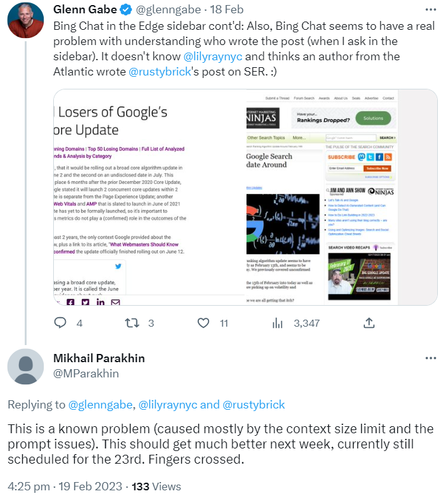The image size is (448, 503).
Task: Open Glenn Gabe's profile via his name
Action: coord(86,10)
